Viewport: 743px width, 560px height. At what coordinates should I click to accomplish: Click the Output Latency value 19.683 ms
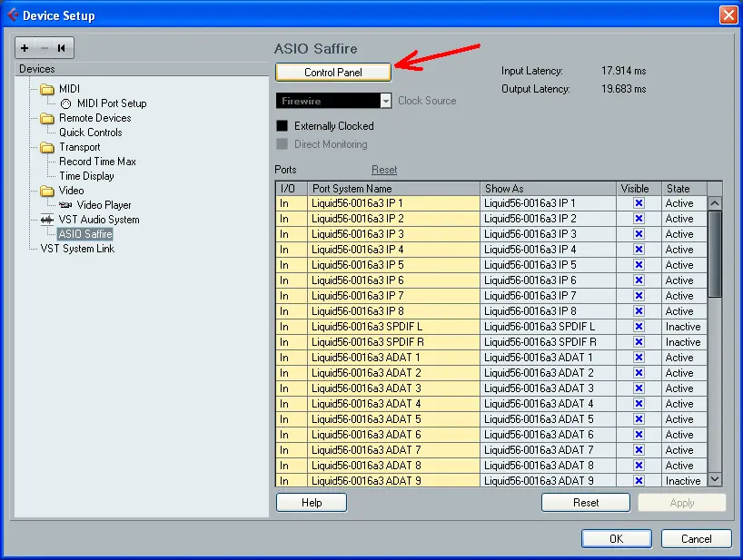pos(624,89)
